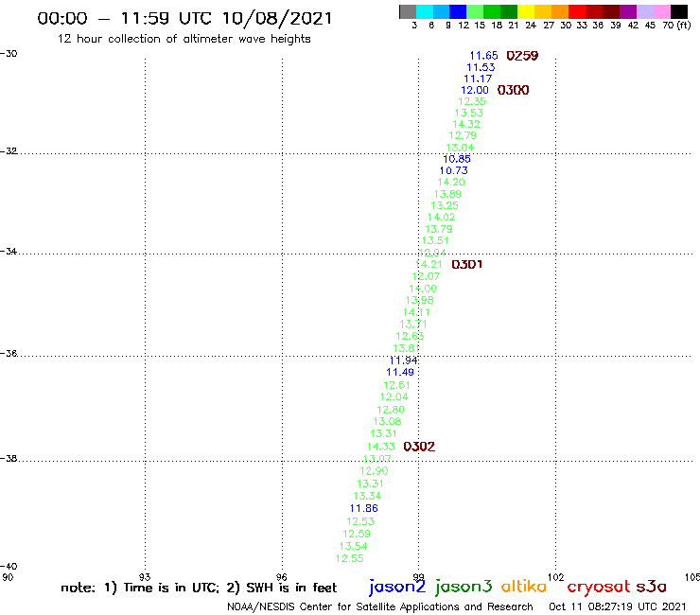700x615 pixels.
Task: Click the wave height value 13.34
Action: coord(367,496)
